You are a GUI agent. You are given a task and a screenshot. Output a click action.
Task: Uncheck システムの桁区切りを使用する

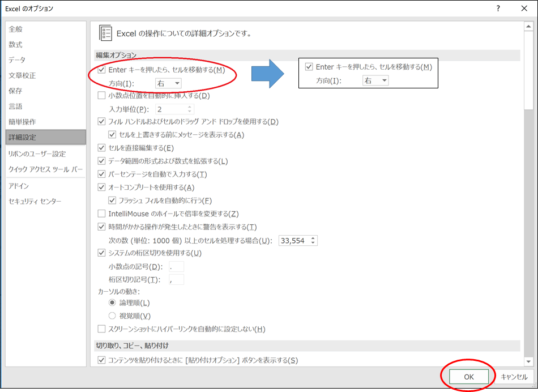(x=101, y=253)
